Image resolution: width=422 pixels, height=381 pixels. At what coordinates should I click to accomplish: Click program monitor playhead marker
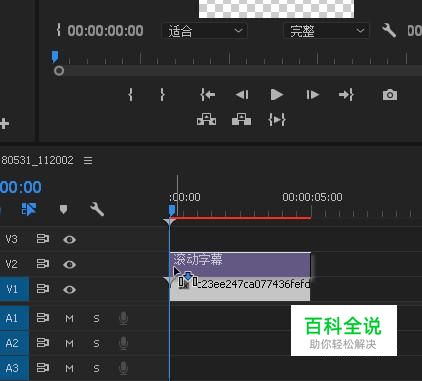click(x=55, y=56)
